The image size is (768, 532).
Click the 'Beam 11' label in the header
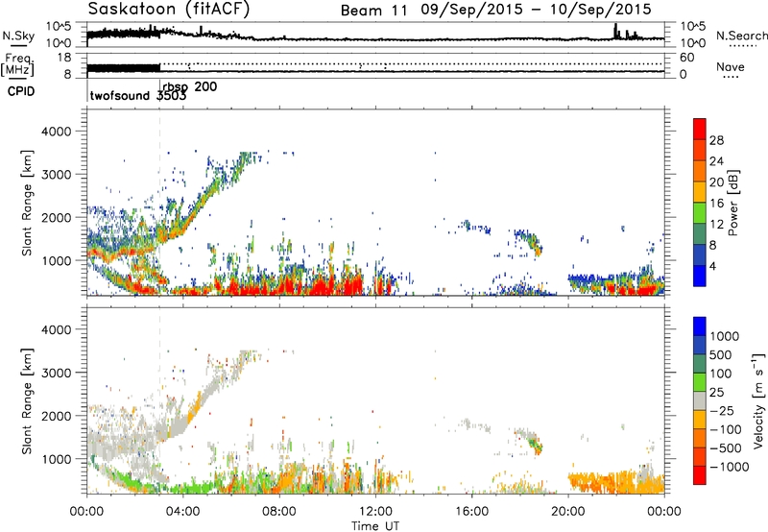point(373,11)
